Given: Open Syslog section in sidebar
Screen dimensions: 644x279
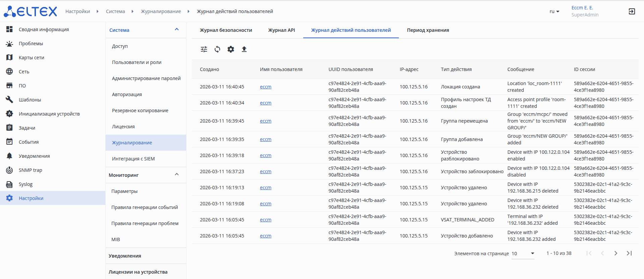Looking at the screenshot, I should tap(25, 184).
